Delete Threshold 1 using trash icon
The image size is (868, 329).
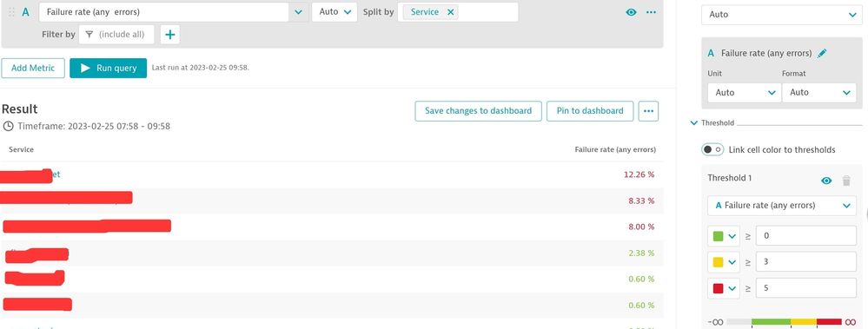pos(846,181)
